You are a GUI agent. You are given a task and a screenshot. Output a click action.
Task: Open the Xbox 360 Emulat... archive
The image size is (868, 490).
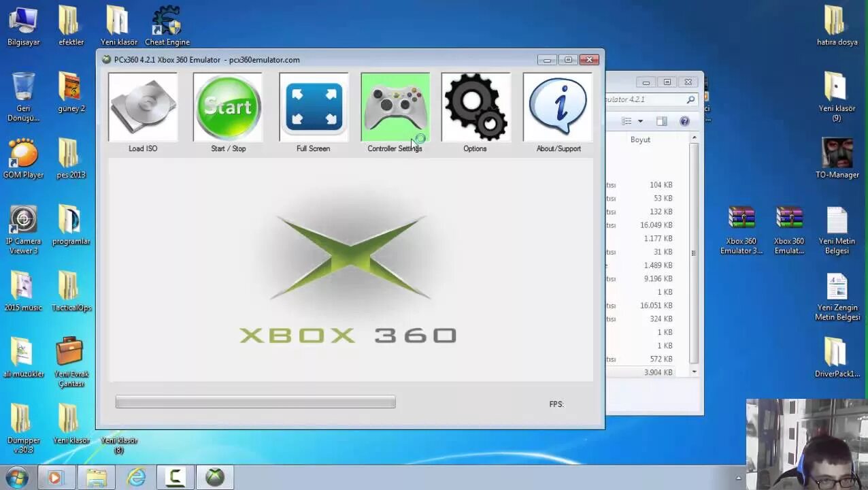(x=789, y=229)
